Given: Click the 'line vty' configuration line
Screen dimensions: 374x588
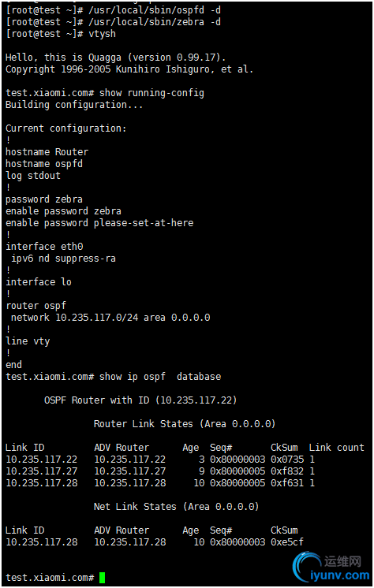Looking at the screenshot, I should [28, 341].
